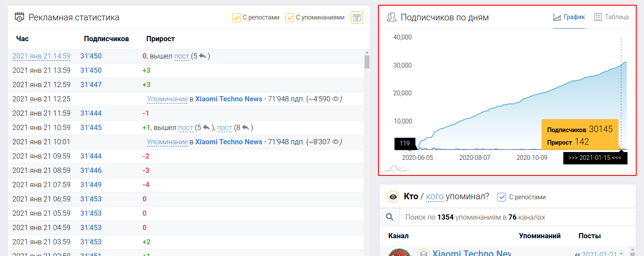Click the mentions search field Поиск по 1354 упоминаниям
This screenshot has height=256, width=644.
(517, 217)
